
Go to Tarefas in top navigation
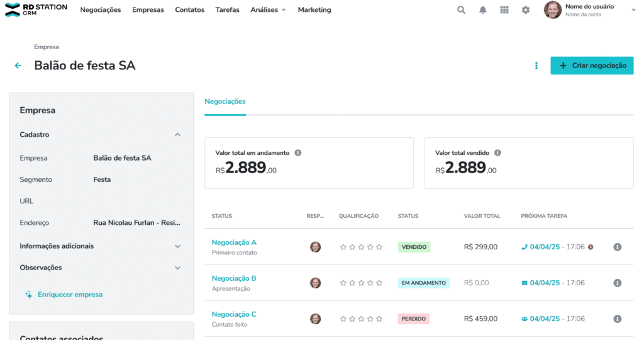tap(227, 10)
